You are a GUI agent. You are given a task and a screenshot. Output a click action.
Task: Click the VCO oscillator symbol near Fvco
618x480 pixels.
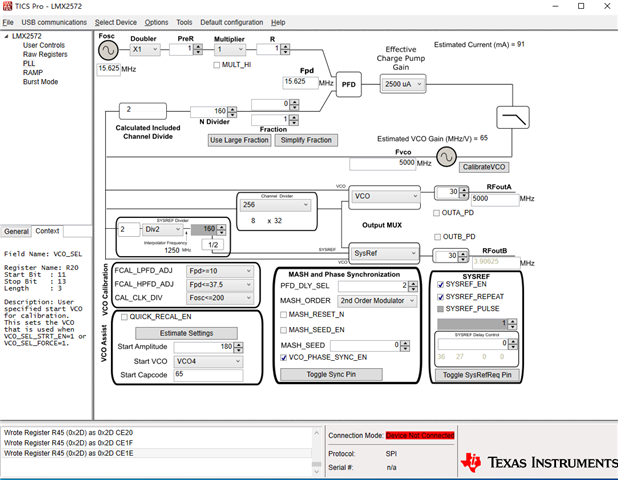447,156
